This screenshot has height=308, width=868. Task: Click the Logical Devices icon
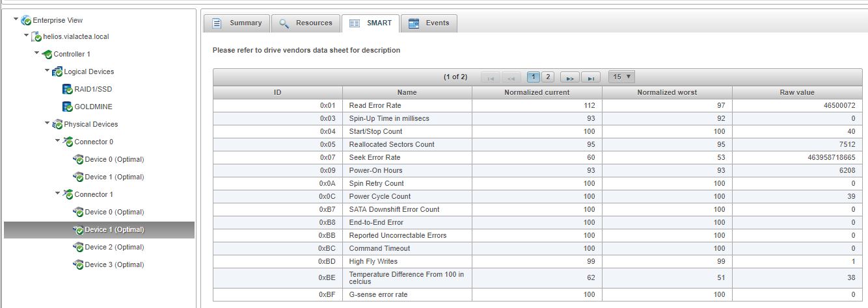point(57,71)
